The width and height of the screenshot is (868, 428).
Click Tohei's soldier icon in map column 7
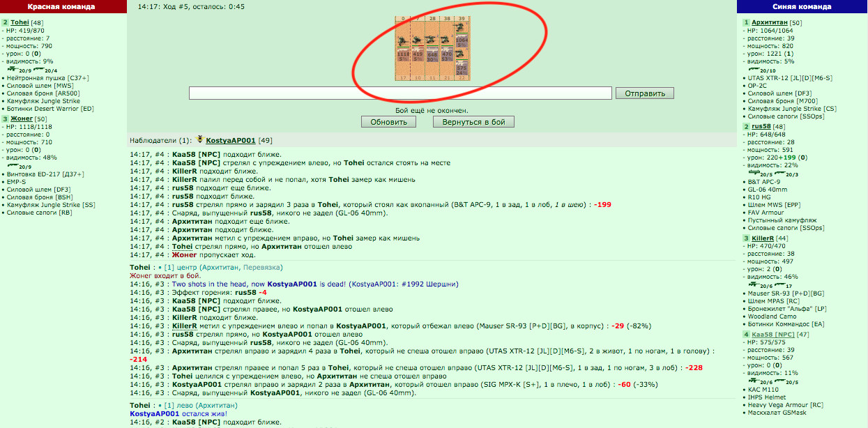[x=417, y=40]
